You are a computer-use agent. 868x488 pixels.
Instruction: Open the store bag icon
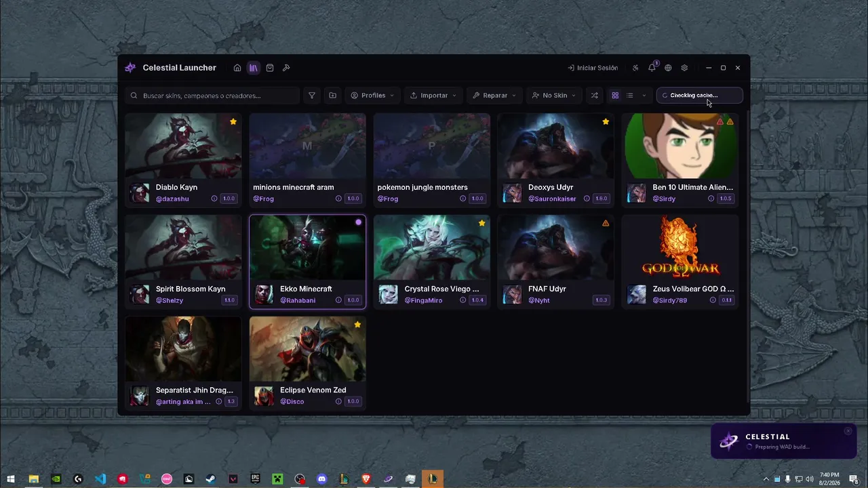(270, 68)
